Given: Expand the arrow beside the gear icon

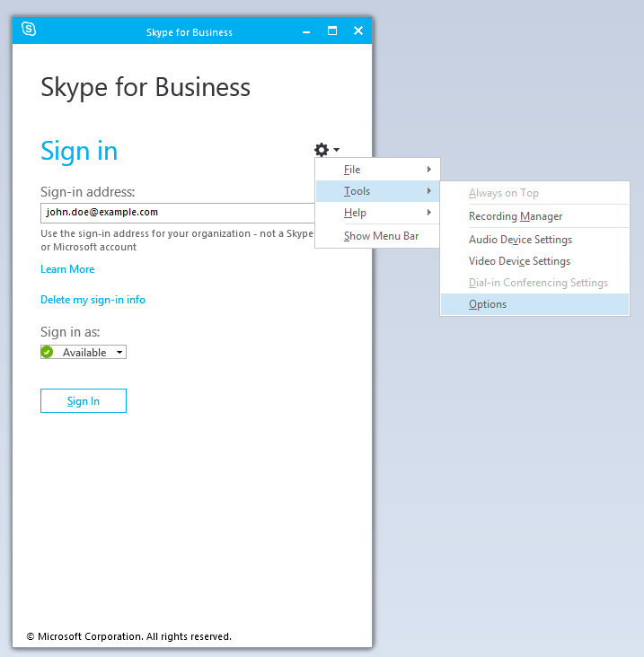Looking at the screenshot, I should [337, 150].
